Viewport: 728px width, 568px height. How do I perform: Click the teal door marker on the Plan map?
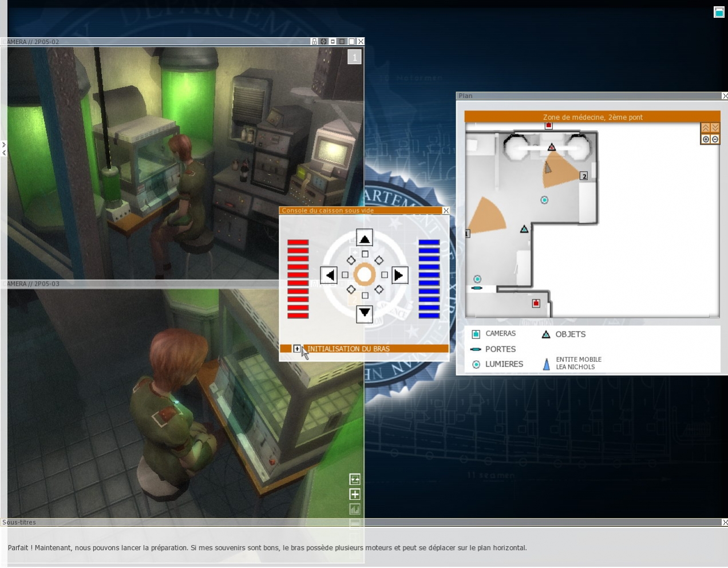(x=477, y=288)
